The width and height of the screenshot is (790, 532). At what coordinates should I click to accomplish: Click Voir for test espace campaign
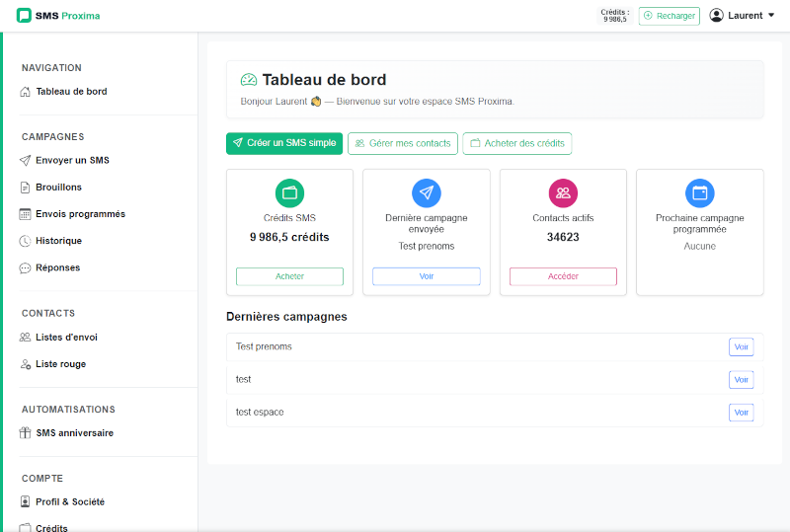(742, 413)
